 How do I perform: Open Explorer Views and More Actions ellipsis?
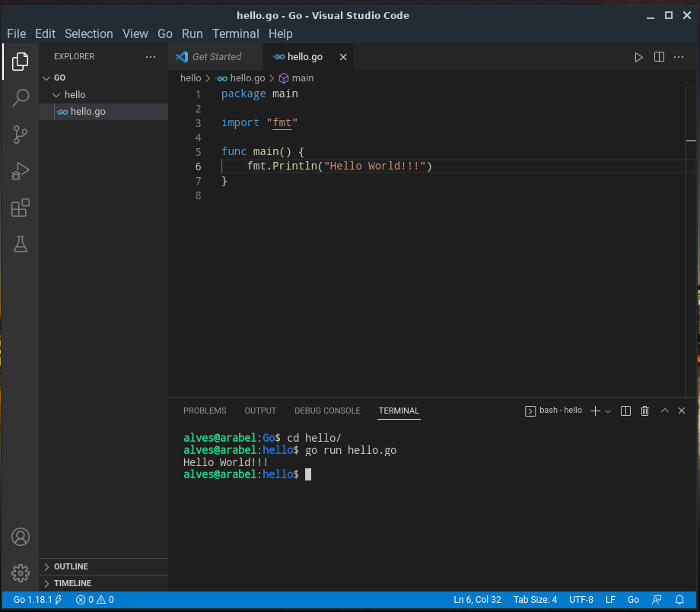[x=151, y=57]
